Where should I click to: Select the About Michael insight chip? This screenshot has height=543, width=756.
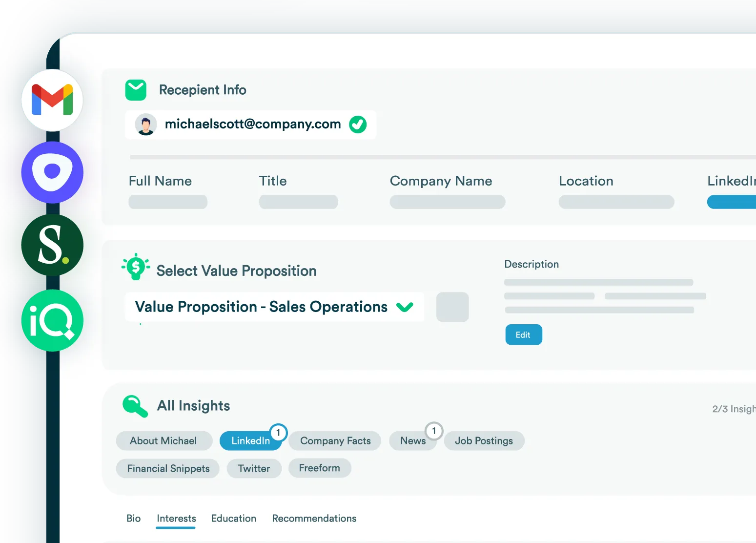tap(163, 441)
